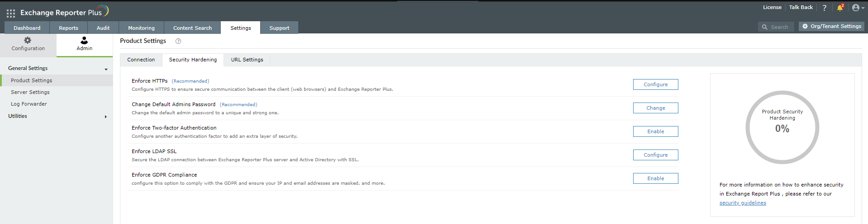Image resolution: width=868 pixels, height=224 pixels.
Task: Open the user account avatar menu
Action: (858, 8)
